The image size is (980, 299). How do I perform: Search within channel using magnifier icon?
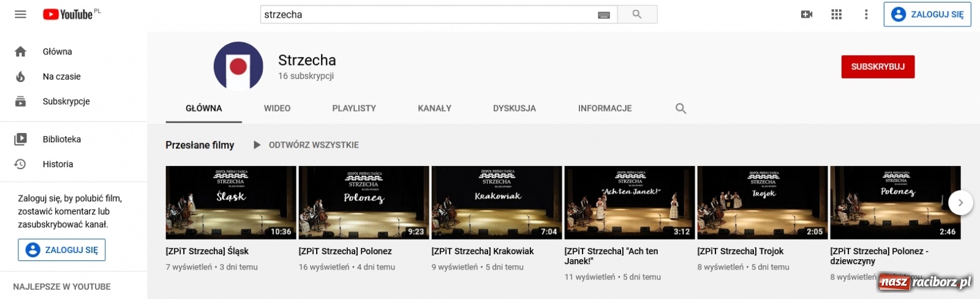pos(680,108)
